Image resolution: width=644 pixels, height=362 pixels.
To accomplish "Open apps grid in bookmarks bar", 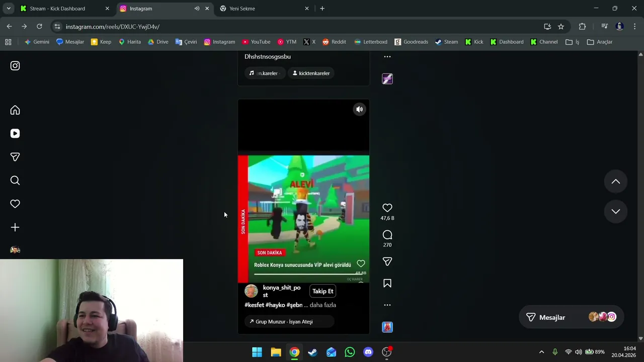I will [8, 42].
